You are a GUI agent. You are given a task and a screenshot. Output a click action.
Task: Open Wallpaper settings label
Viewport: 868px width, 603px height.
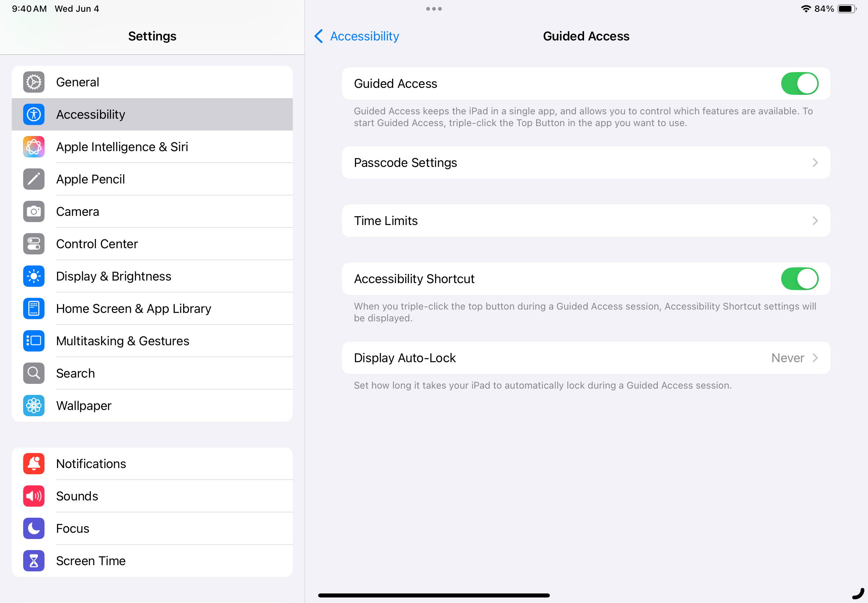(84, 406)
